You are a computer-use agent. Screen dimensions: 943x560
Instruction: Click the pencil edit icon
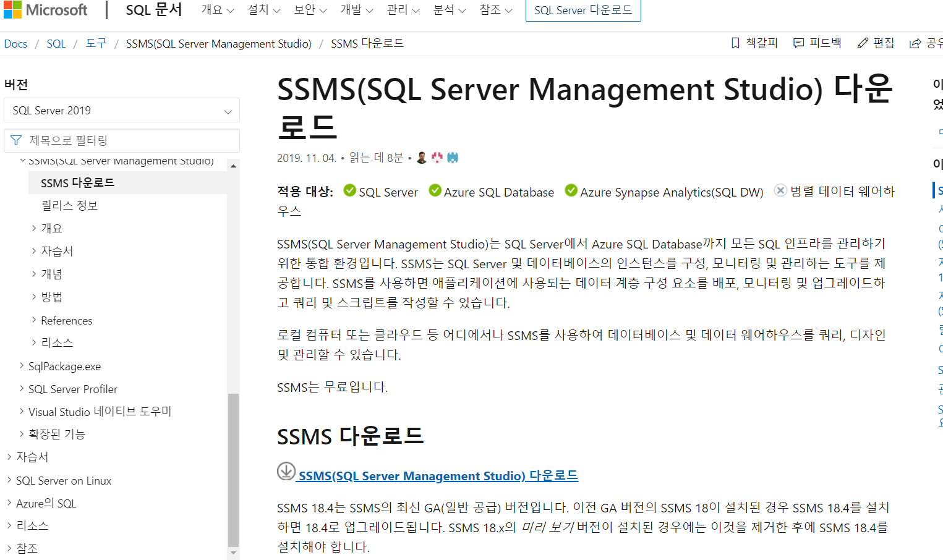pos(863,43)
